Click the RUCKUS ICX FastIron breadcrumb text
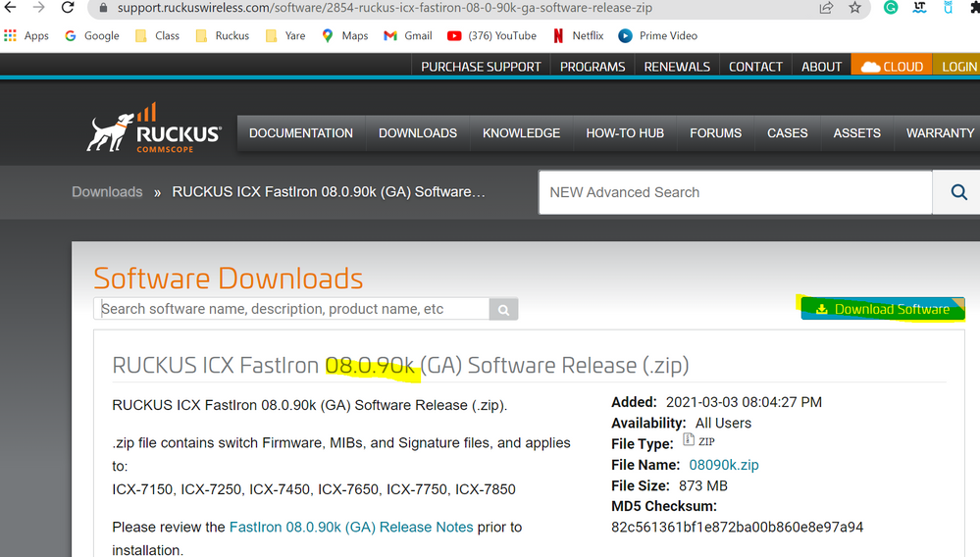 [x=329, y=191]
